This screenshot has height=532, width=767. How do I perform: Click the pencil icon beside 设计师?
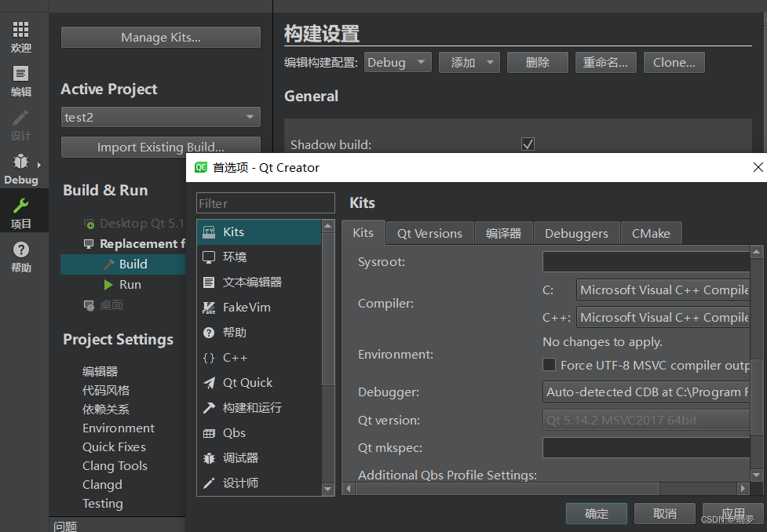(209, 483)
